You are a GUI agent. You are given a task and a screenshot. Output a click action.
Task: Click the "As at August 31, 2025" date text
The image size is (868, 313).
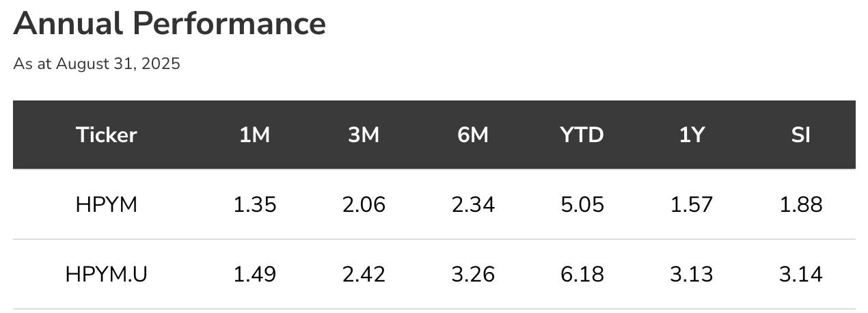pos(96,64)
